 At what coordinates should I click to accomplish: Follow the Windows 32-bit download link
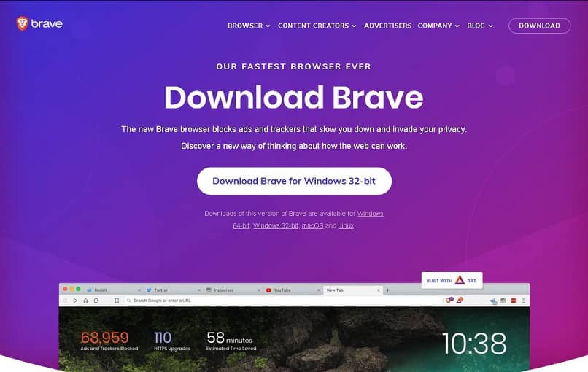click(x=276, y=225)
